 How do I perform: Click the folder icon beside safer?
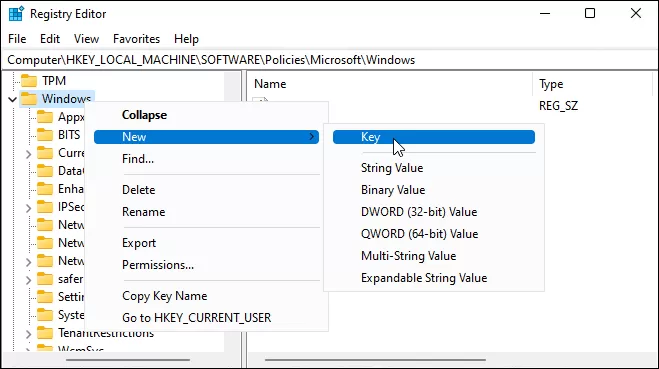tap(45, 279)
